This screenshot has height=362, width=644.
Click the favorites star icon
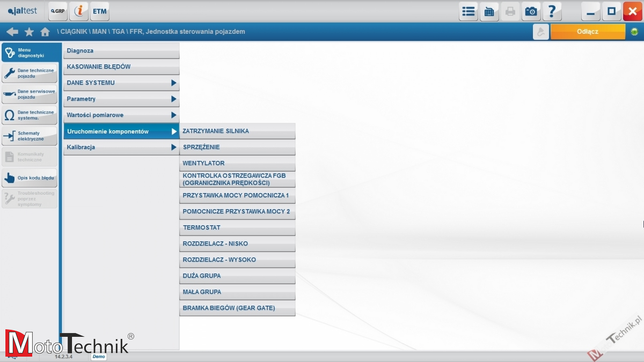pyautogui.click(x=29, y=32)
